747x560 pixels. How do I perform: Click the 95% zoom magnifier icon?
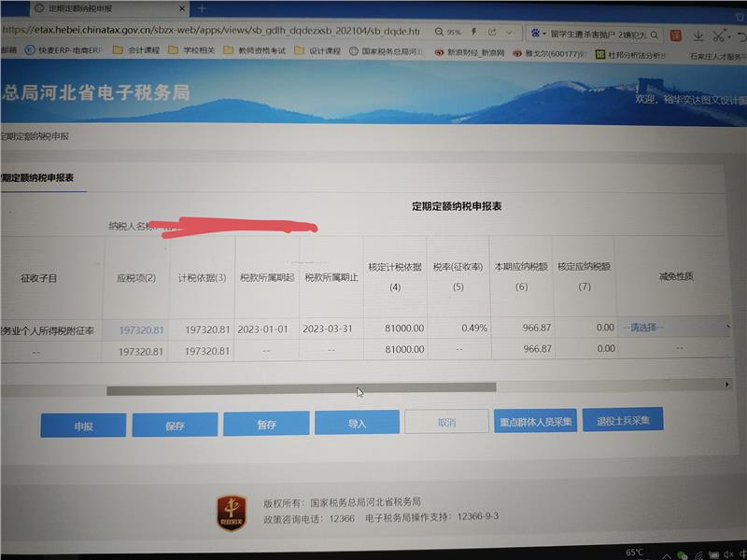click(441, 32)
